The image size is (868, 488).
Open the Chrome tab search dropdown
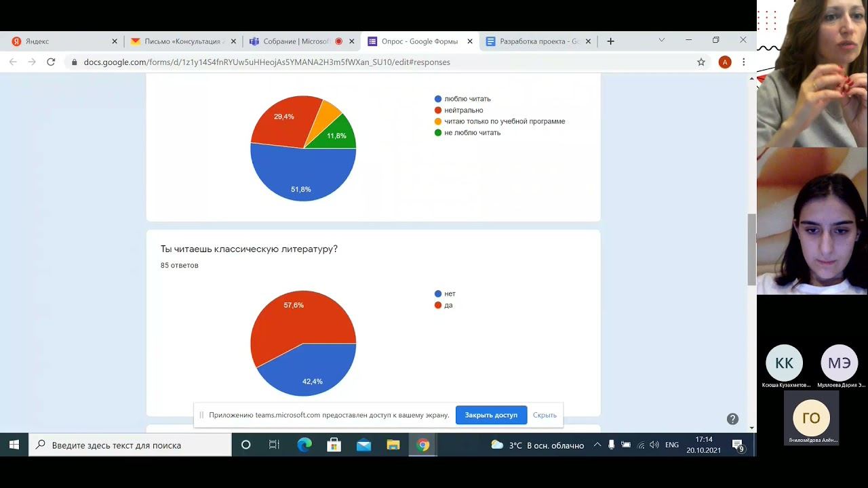click(661, 41)
